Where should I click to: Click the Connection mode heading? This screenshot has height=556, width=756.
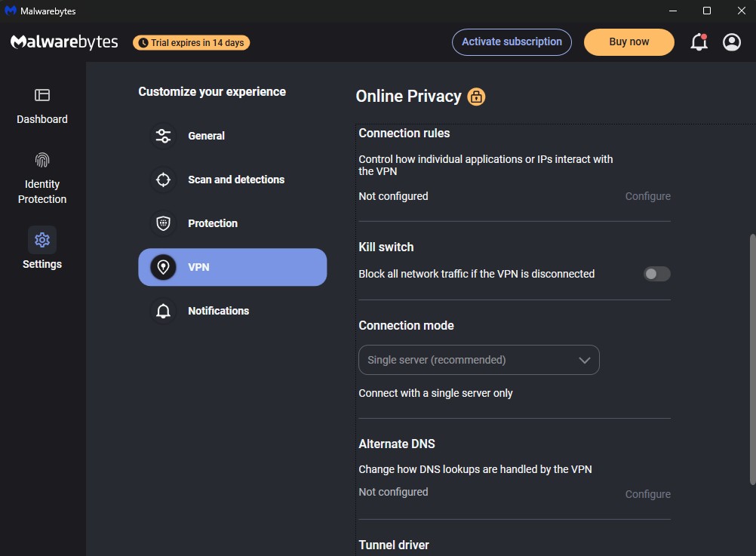click(406, 325)
